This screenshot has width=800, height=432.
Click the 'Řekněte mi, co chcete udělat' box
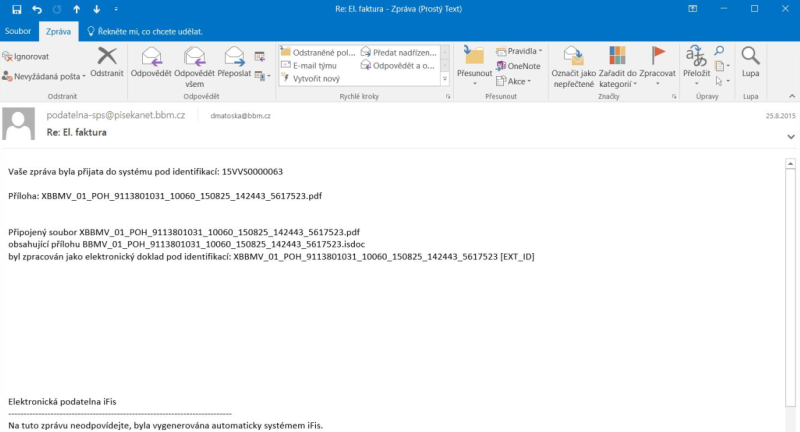(x=145, y=32)
